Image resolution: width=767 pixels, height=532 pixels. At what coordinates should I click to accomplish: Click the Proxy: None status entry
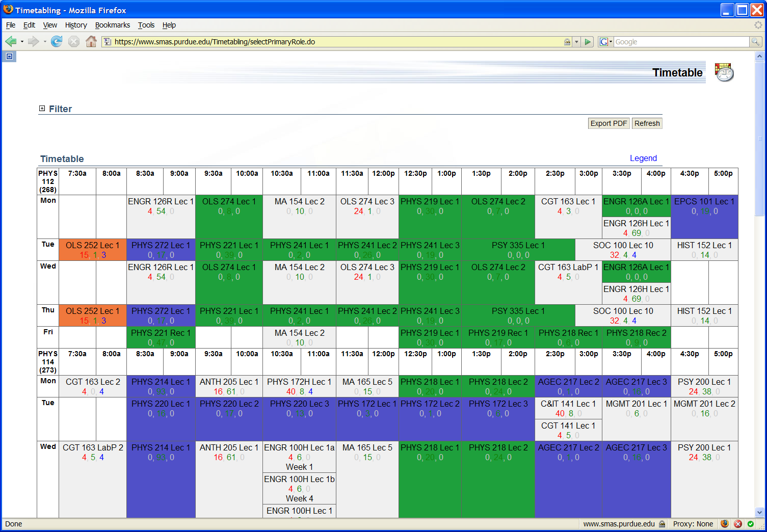pyautogui.click(x=693, y=524)
